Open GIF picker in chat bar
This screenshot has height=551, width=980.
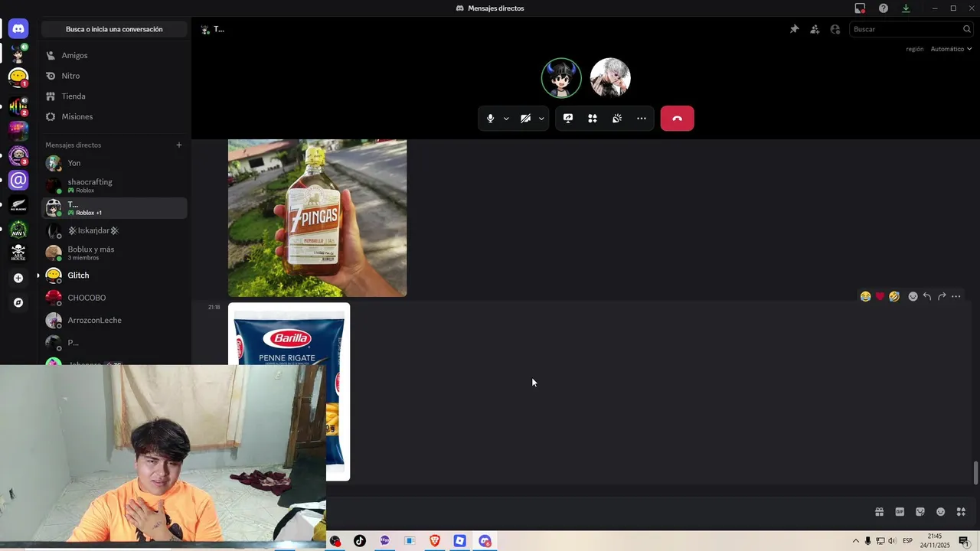coord(900,512)
